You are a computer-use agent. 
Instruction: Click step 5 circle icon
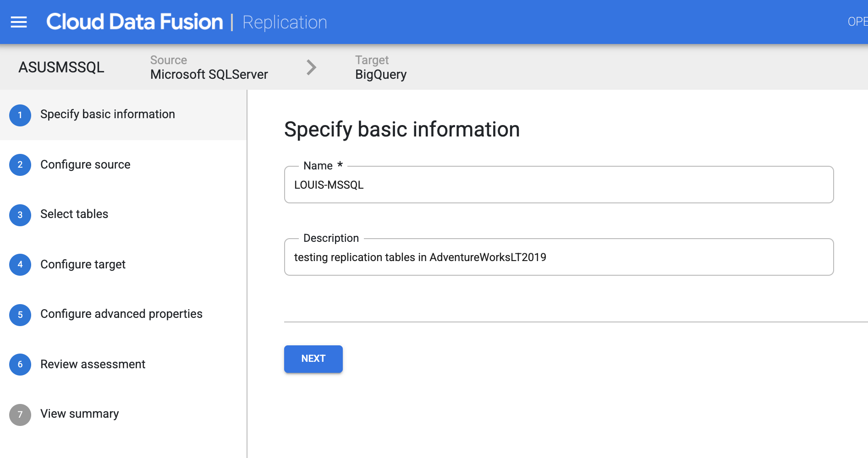[20, 315]
